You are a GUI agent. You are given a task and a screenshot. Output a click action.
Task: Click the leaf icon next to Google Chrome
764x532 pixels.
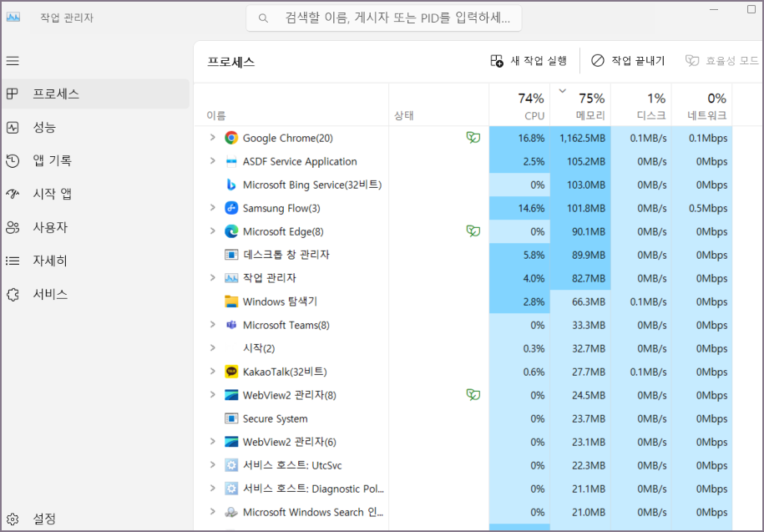point(473,137)
